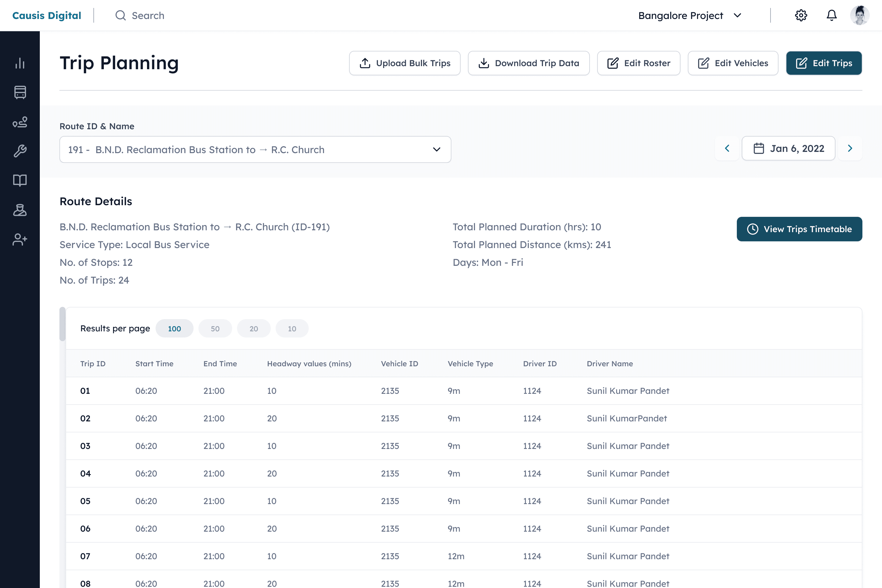Select 50 results per page
The image size is (882, 588).
(x=215, y=329)
